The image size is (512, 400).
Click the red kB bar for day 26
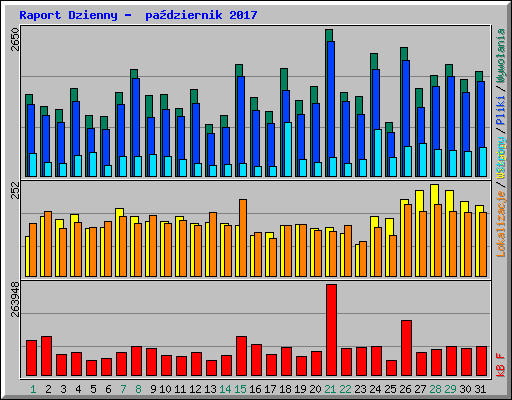click(406, 348)
